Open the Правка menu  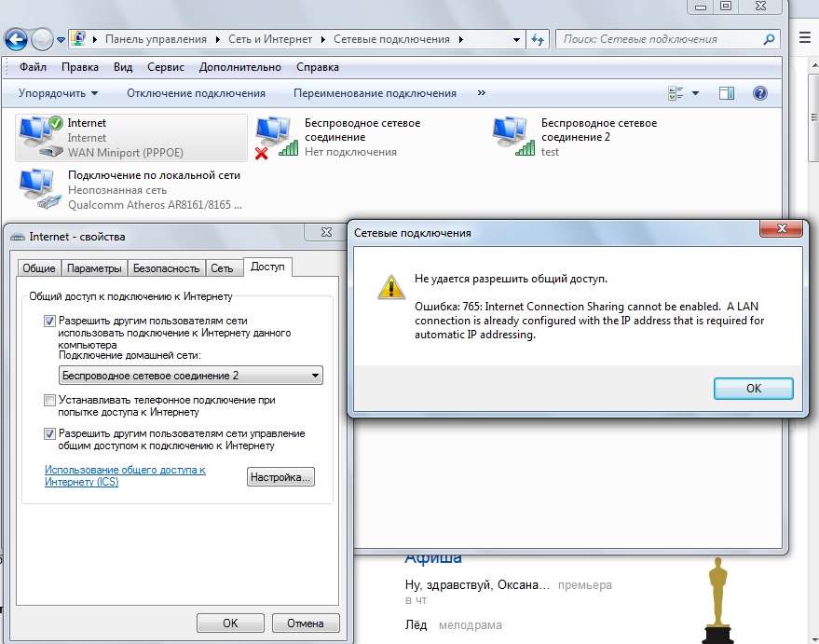point(80,67)
